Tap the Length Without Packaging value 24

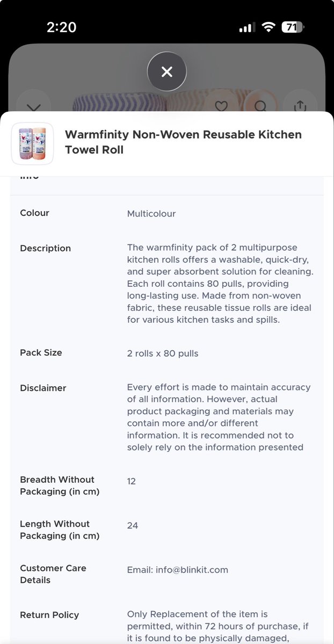click(132, 525)
